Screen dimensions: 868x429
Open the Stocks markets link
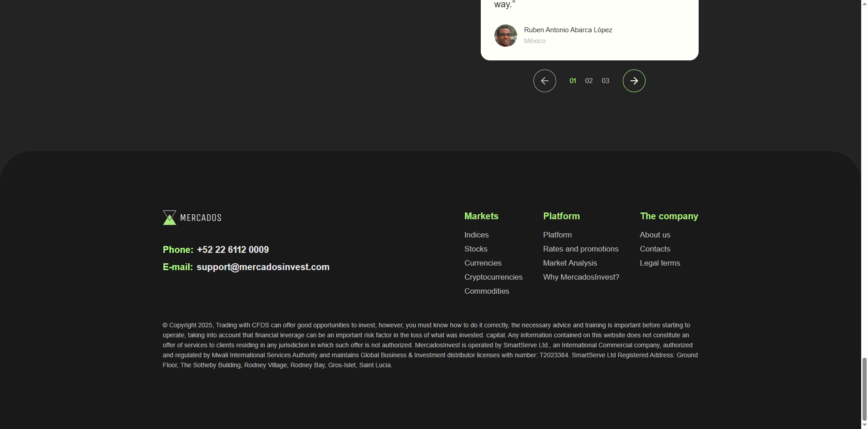point(476,249)
